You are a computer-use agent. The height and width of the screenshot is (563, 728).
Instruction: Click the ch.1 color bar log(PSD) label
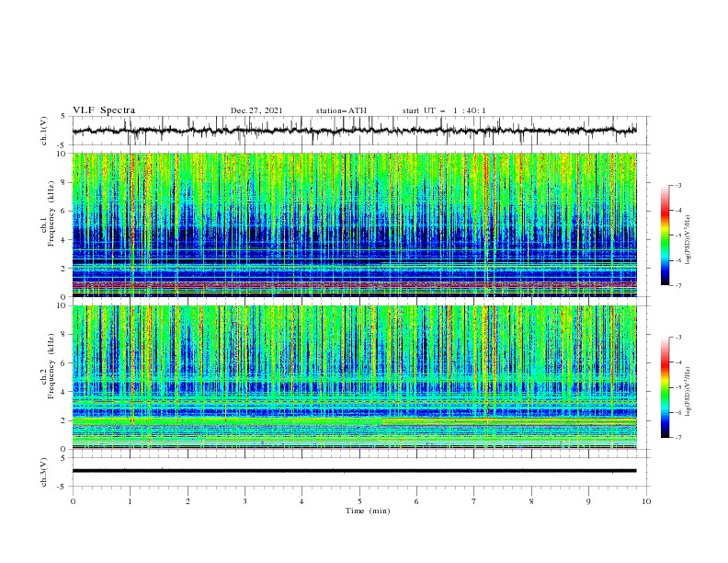pyautogui.click(x=688, y=240)
